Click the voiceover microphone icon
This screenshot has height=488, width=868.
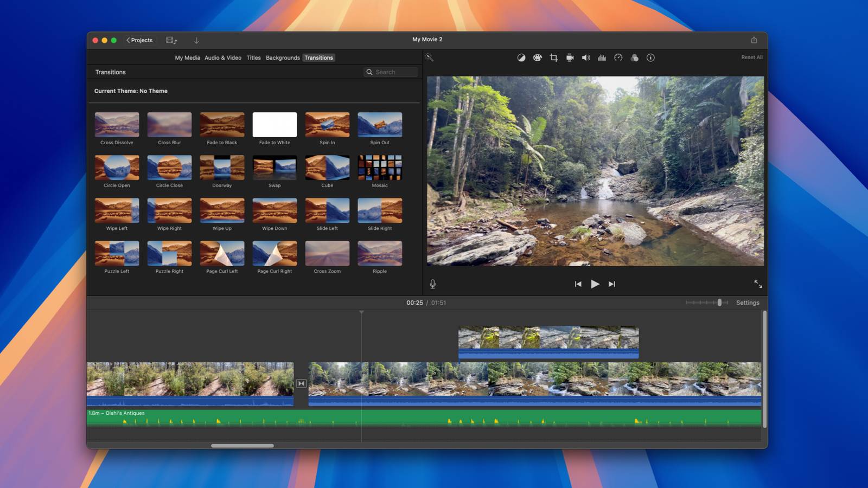point(432,284)
